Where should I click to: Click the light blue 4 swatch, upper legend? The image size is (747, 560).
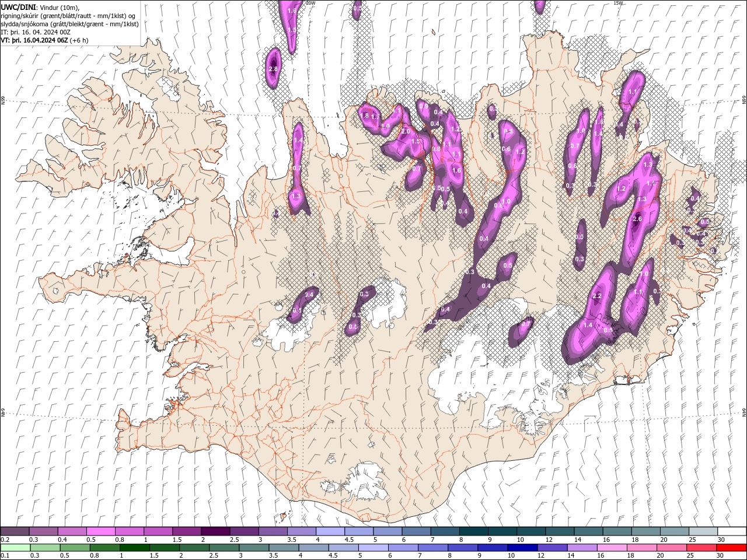(x=330, y=531)
